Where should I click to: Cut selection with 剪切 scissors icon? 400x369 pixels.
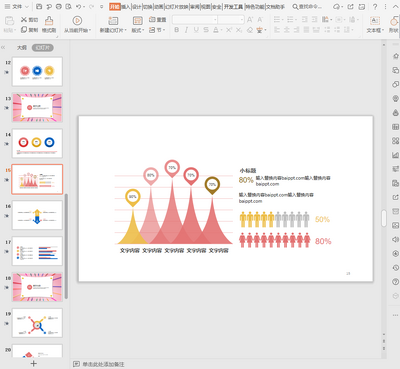[29, 20]
